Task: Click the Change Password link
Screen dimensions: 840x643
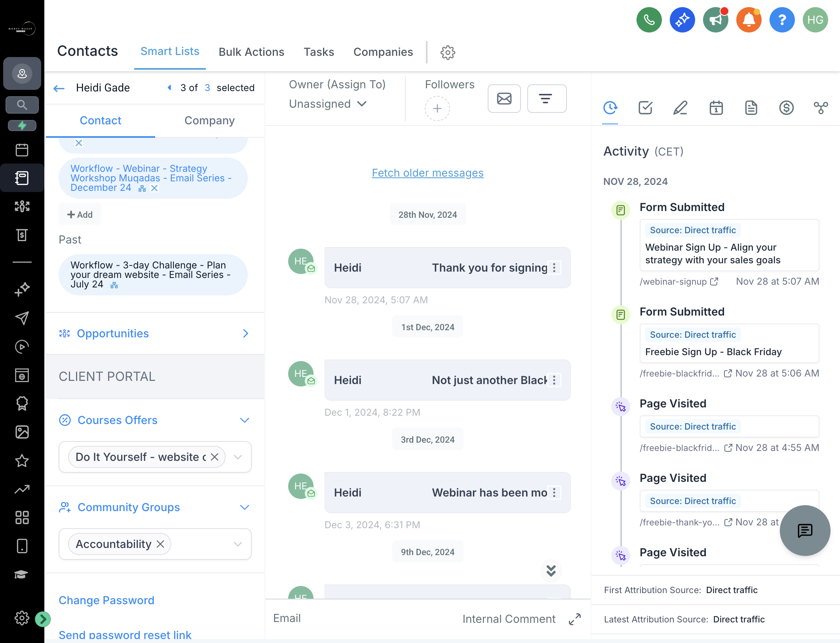Action: [x=106, y=600]
